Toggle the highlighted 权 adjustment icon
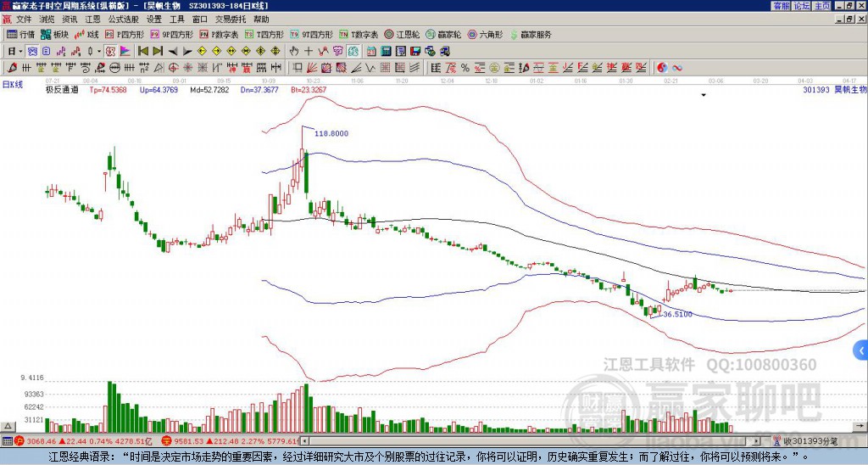The height and width of the screenshot is (465, 868). coord(110,52)
